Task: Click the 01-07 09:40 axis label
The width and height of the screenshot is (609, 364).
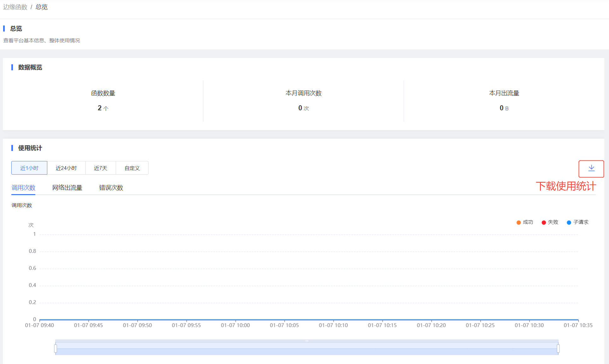Action: (39, 325)
